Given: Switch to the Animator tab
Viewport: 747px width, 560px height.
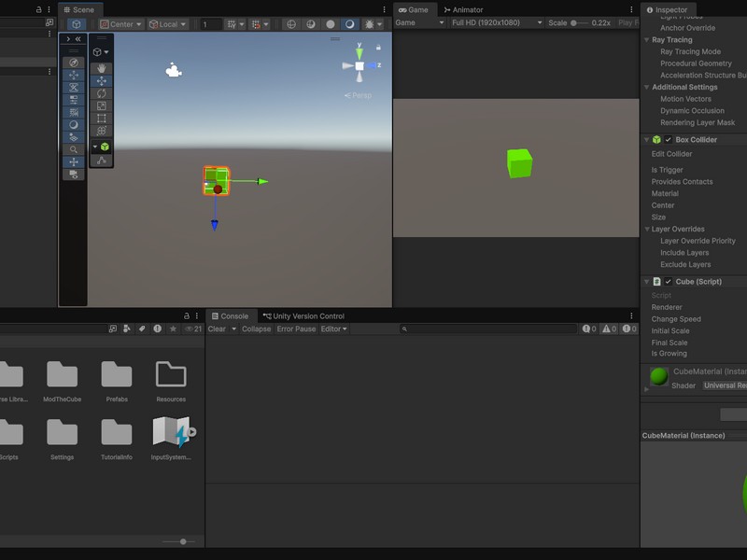Looking at the screenshot, I should [x=463, y=9].
